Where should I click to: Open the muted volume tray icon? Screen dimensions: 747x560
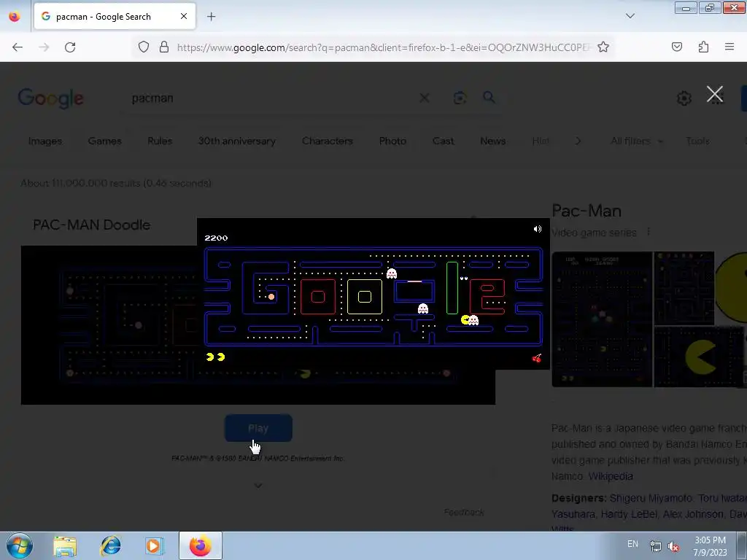tap(673, 546)
